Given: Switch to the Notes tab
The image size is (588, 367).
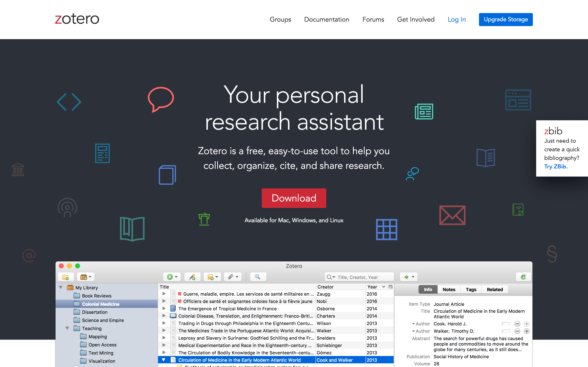Looking at the screenshot, I should tap(449, 289).
